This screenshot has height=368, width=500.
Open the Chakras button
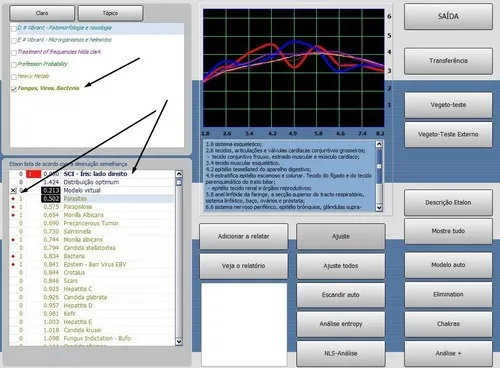click(448, 324)
